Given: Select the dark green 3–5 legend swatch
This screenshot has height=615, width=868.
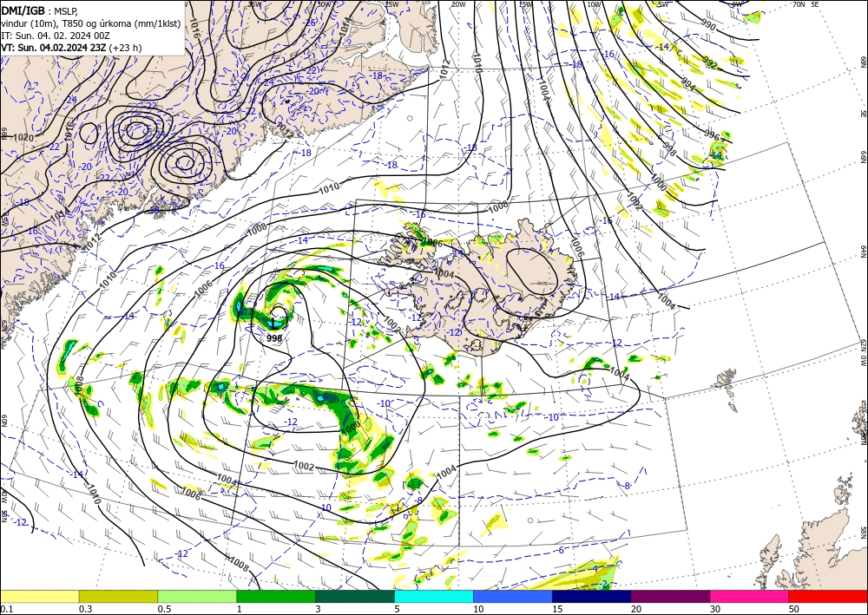Looking at the screenshot, I should [355, 596].
